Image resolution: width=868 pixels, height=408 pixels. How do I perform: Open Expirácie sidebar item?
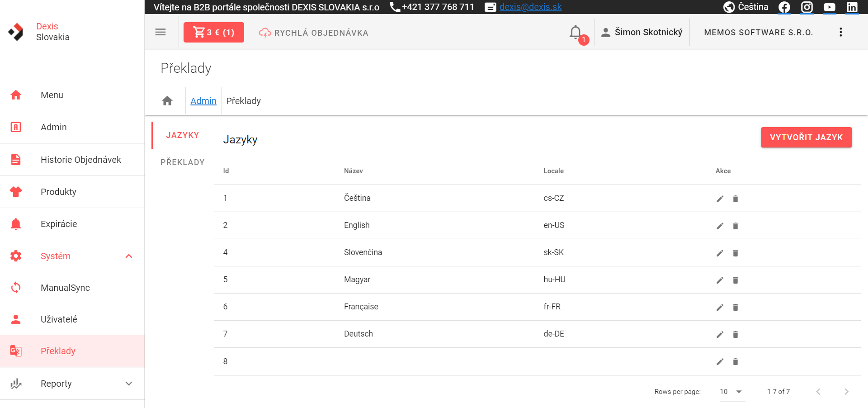coord(72,224)
